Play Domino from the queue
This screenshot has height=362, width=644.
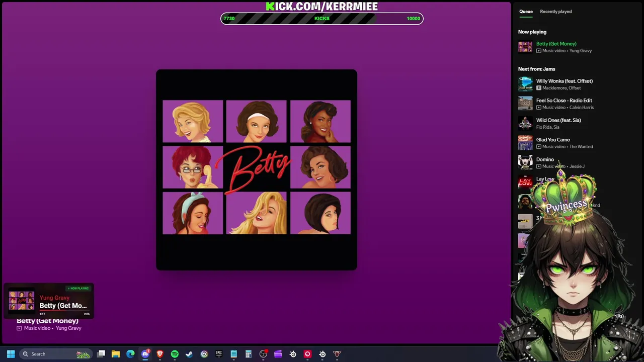coord(545,159)
